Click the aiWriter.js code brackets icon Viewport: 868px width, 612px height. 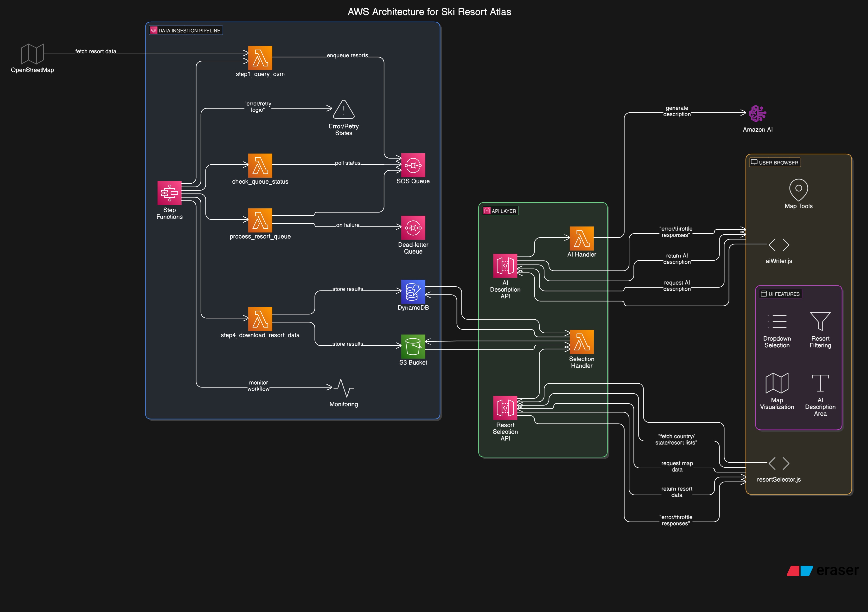779,245
